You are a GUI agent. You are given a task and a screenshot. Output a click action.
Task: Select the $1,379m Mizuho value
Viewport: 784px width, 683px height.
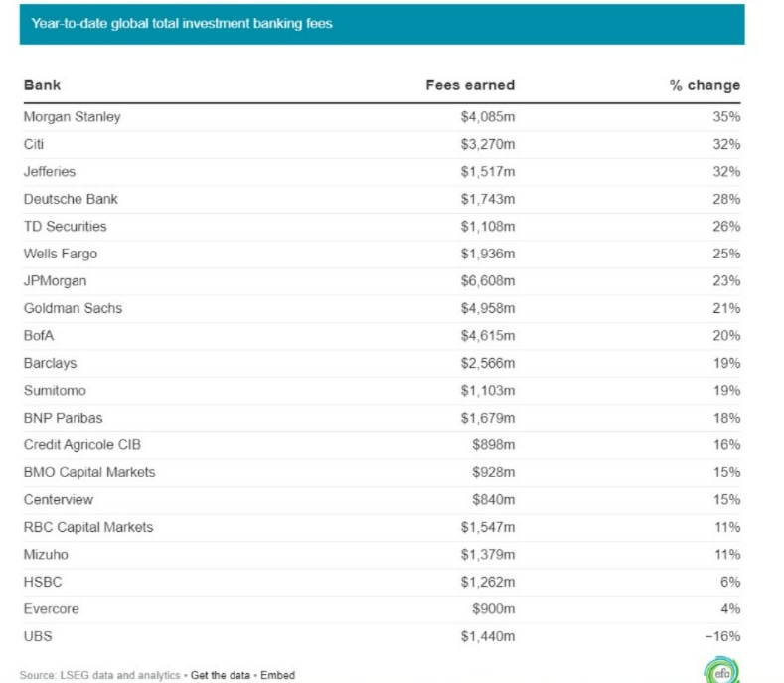click(488, 555)
